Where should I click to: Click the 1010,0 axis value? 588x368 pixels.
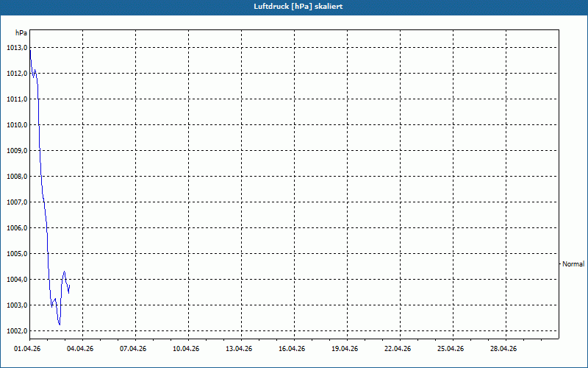click(17, 125)
